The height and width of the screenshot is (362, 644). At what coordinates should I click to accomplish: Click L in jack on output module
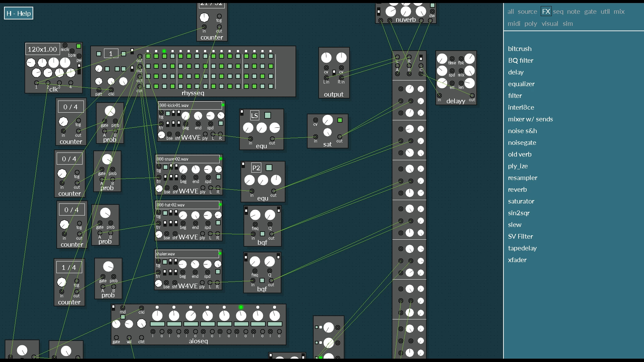click(x=326, y=78)
